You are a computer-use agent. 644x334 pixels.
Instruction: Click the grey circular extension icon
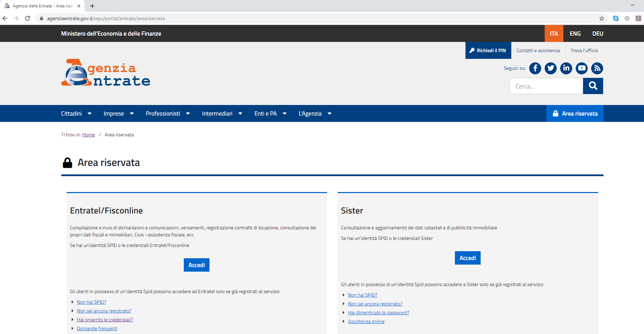click(x=627, y=18)
